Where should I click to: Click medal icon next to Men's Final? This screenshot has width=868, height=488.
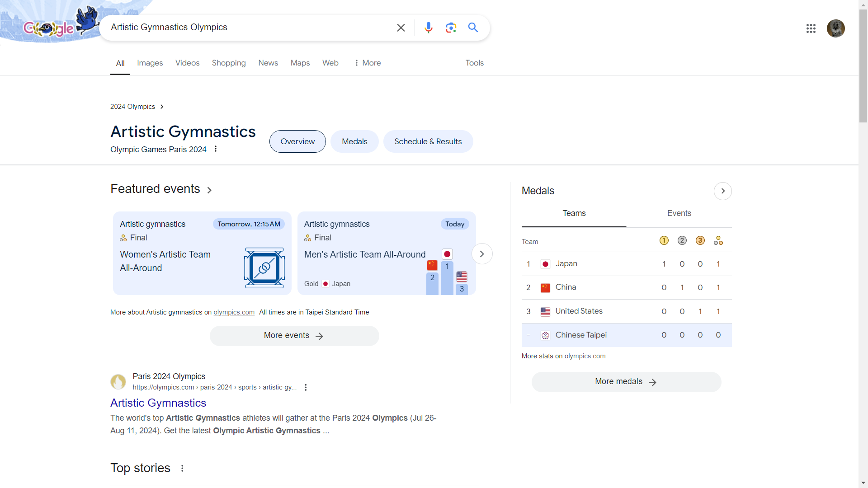tap(307, 238)
